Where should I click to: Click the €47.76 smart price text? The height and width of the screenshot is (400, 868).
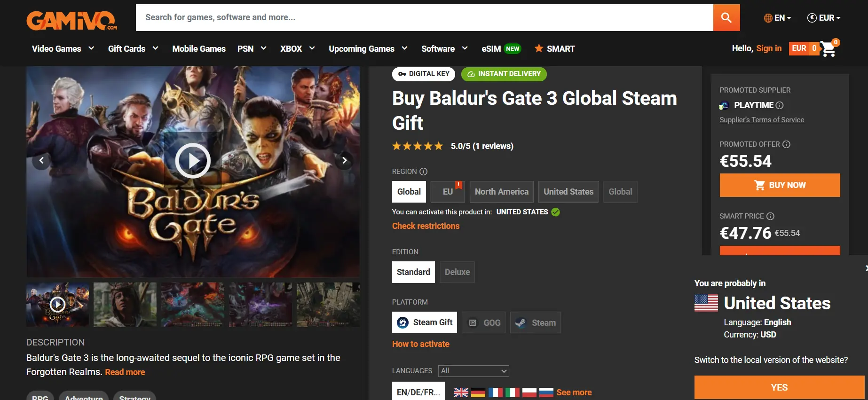(745, 233)
